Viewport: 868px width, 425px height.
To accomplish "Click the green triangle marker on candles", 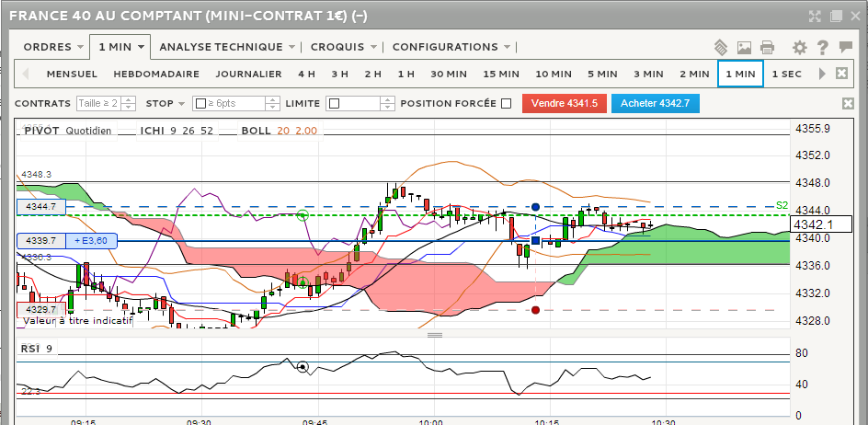I will click(x=303, y=282).
